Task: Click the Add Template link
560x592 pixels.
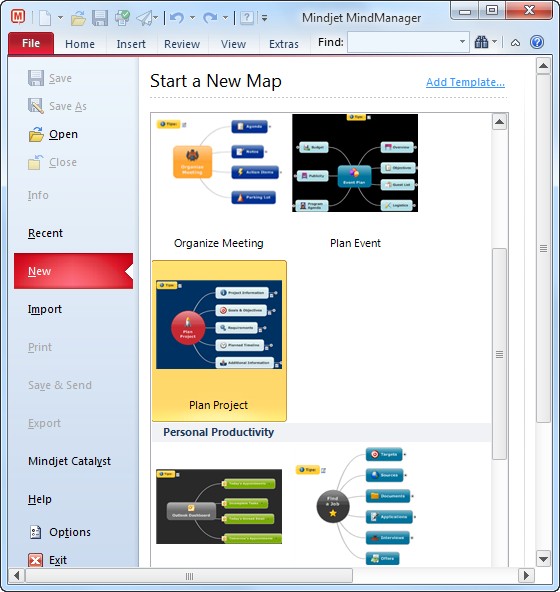Action: [x=465, y=82]
